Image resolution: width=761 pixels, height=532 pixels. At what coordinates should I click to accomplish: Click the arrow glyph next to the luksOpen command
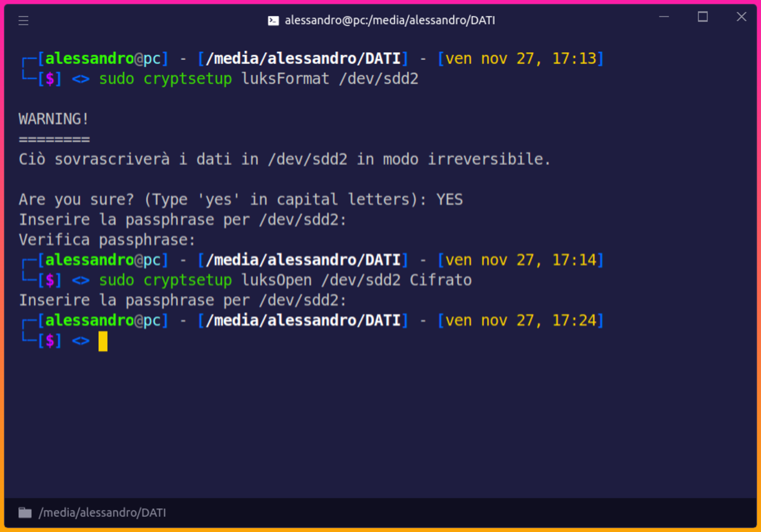coord(79,280)
